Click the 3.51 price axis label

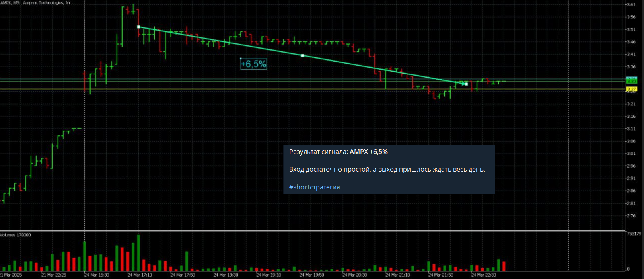pyautogui.click(x=631, y=30)
